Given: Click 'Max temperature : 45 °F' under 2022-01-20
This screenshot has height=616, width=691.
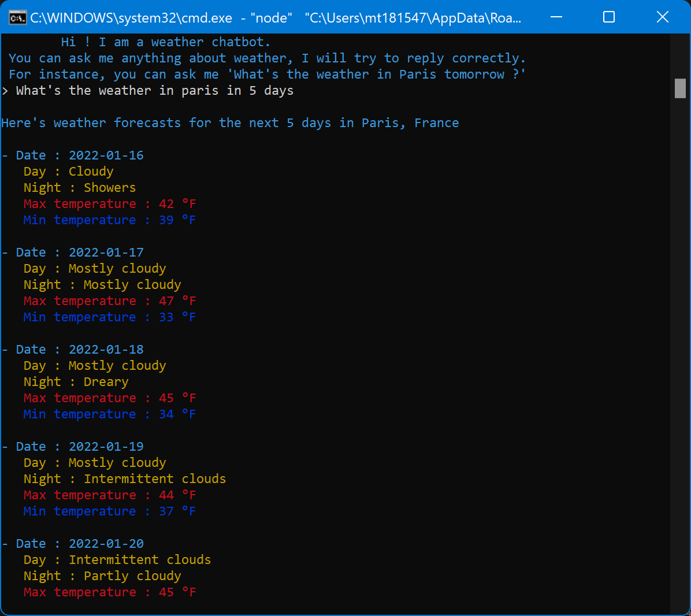Looking at the screenshot, I should (109, 592).
